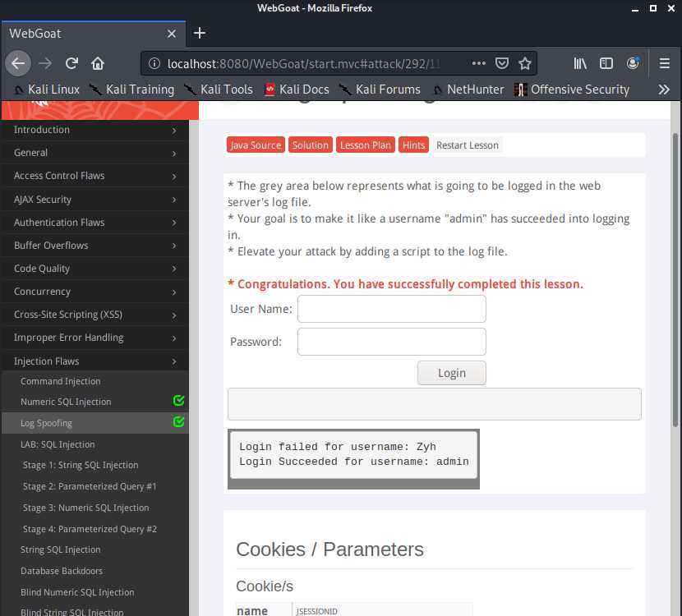Open the Firefox hamburger menu
The height and width of the screenshot is (616, 682).
664,63
